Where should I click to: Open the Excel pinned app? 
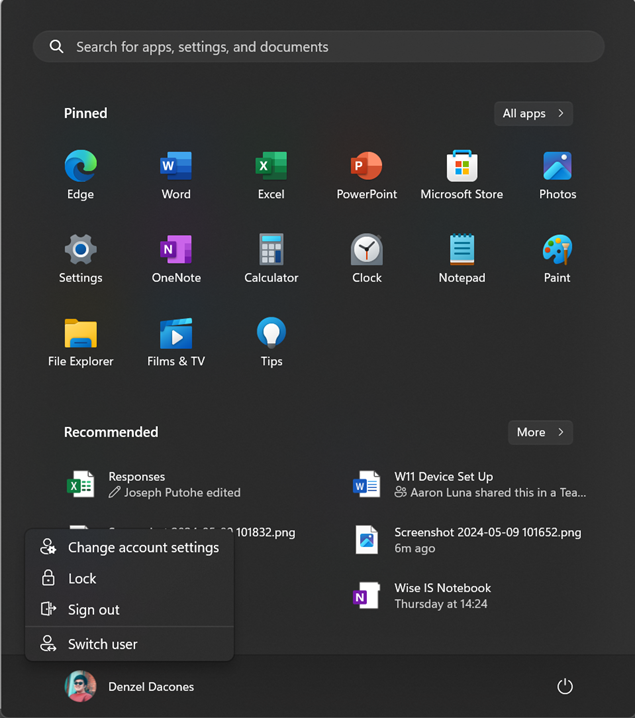pyautogui.click(x=271, y=166)
